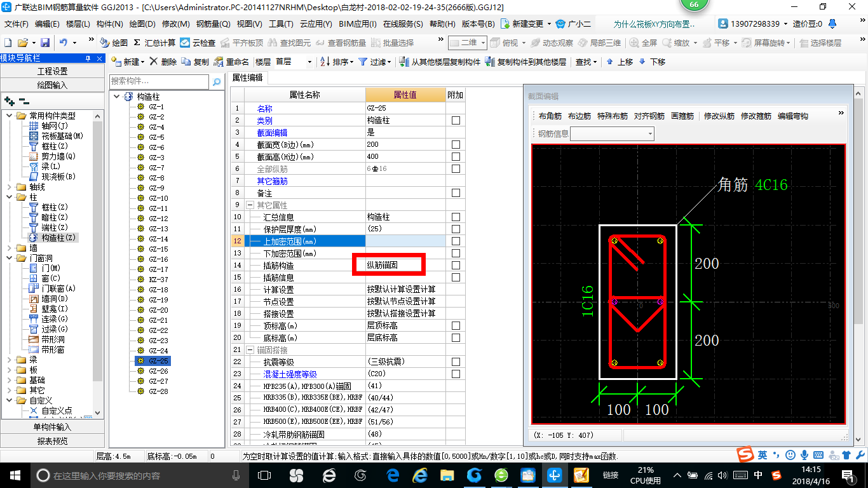Click the search magnifier next to 搜索构件
868x488 pixels.
point(217,81)
